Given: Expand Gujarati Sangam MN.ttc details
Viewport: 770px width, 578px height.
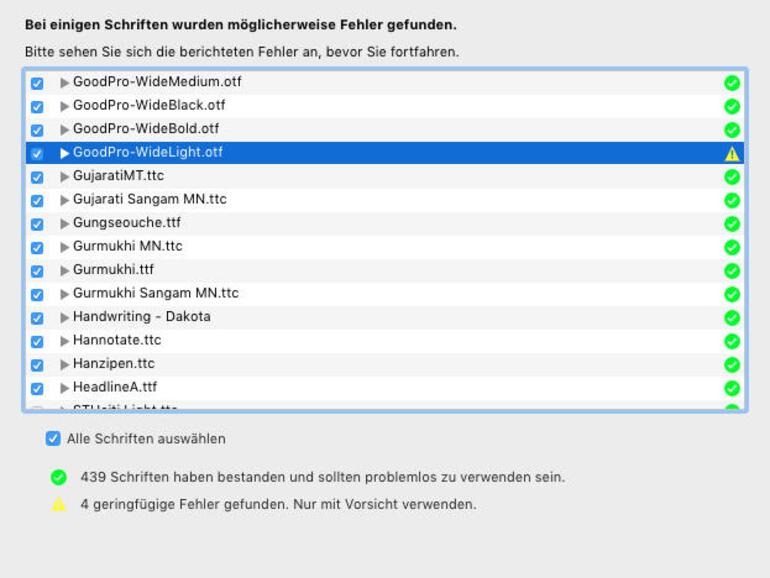Looking at the screenshot, I should 65,200.
